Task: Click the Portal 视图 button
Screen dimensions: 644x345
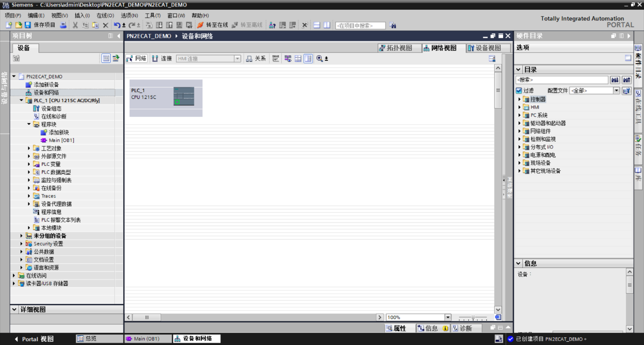Action: [x=34, y=339]
